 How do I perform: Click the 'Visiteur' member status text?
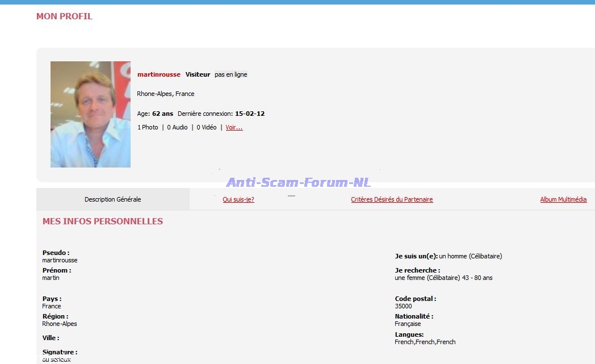pyautogui.click(x=198, y=74)
